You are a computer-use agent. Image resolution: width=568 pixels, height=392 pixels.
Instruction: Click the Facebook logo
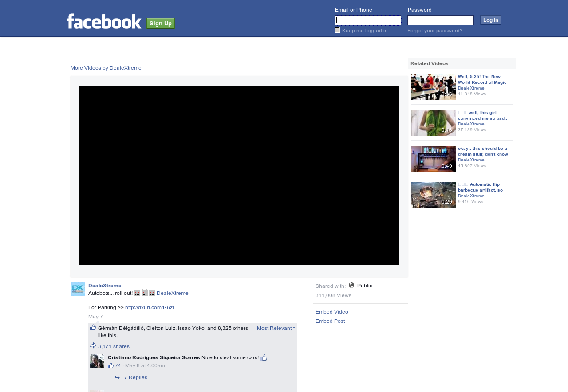(104, 21)
